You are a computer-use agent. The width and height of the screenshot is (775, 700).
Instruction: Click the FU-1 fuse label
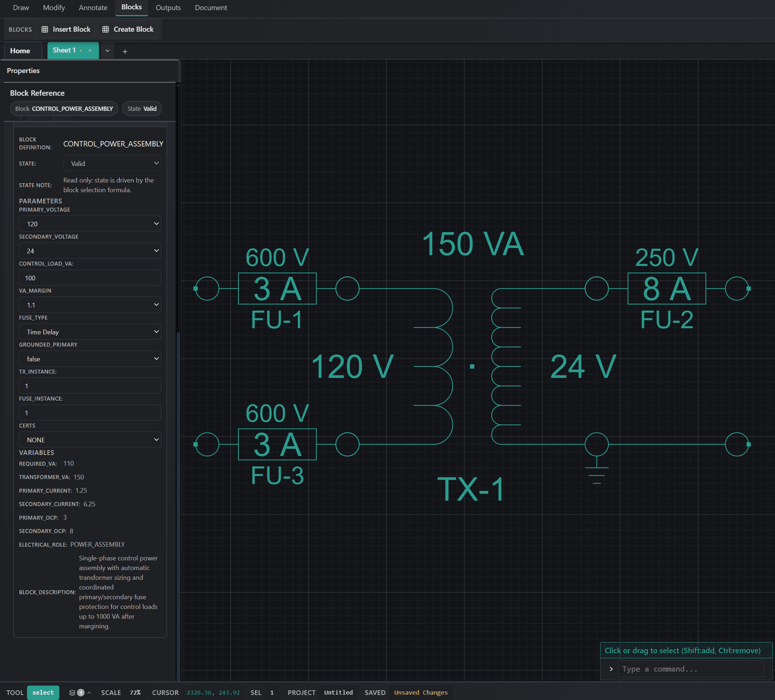[277, 320]
